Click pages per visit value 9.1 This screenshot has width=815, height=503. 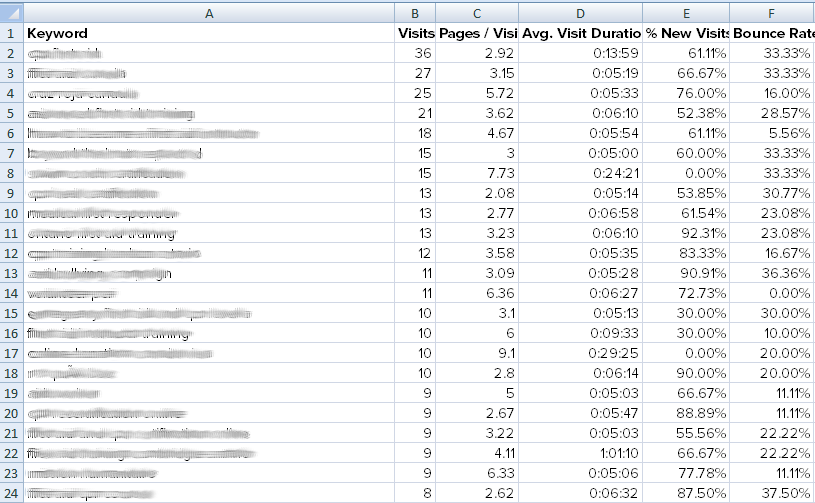tap(477, 353)
